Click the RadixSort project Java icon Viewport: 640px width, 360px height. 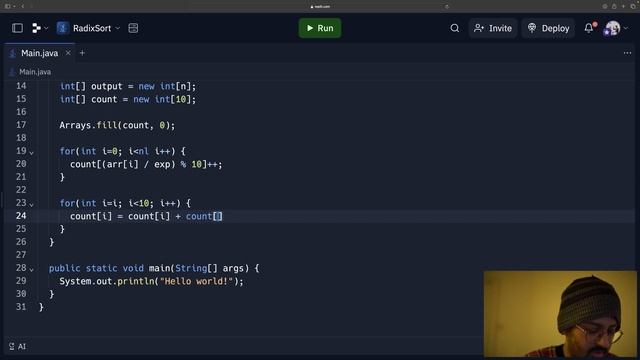[62, 28]
